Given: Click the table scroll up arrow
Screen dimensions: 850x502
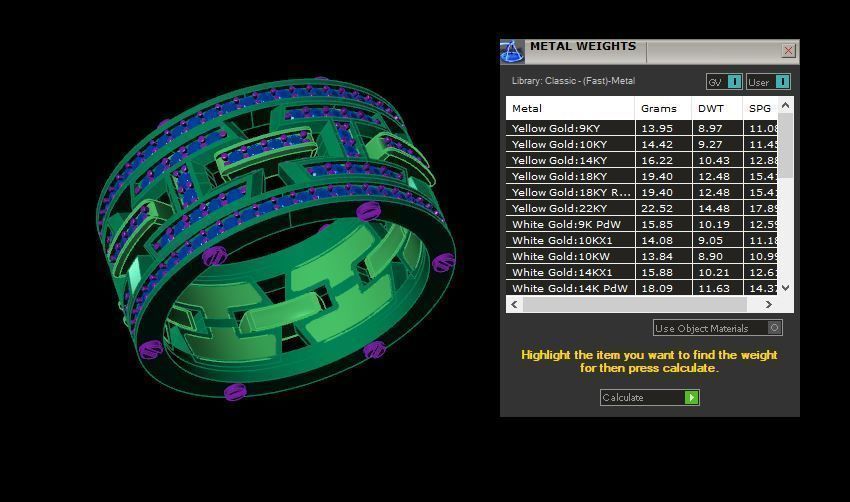Looking at the screenshot, I should [x=785, y=105].
